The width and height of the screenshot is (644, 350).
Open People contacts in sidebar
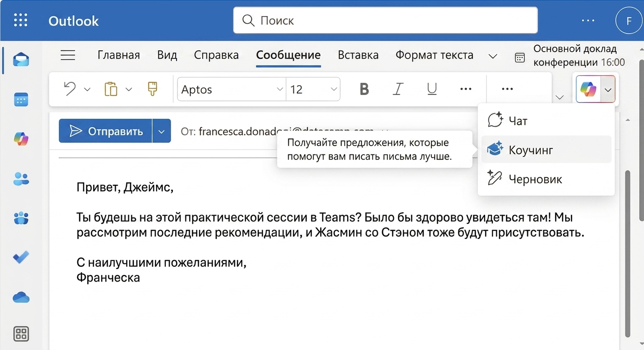point(21,178)
